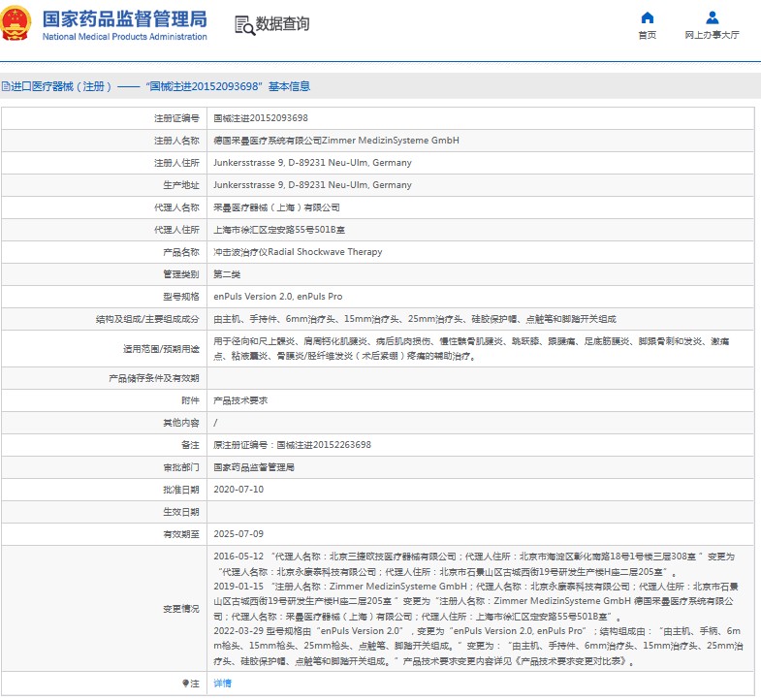Click the National Medical Products Administration subtitle
The image size is (761, 700).
click(125, 37)
